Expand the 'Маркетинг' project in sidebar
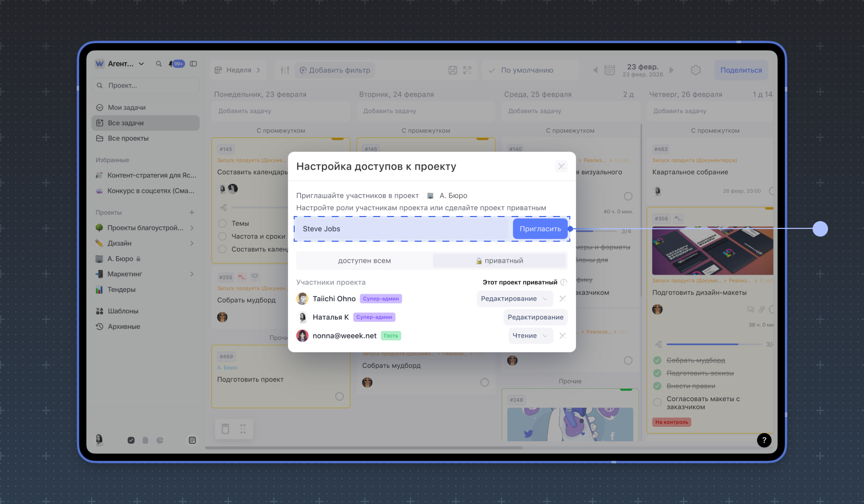The image size is (864, 504). (x=192, y=274)
